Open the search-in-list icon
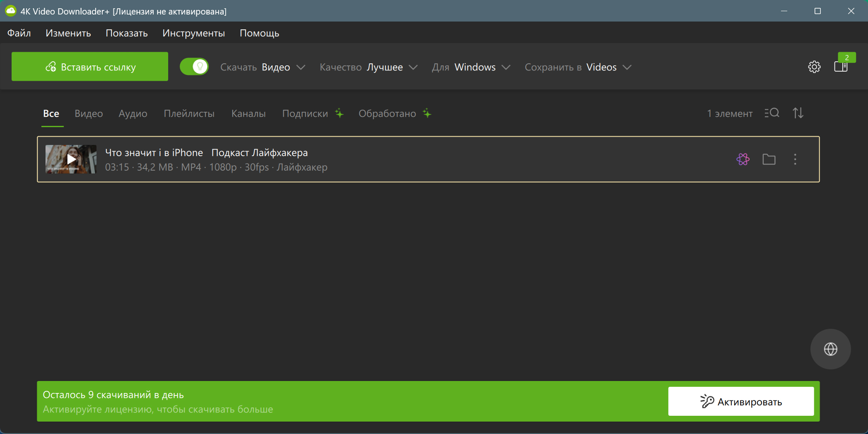 coord(772,113)
